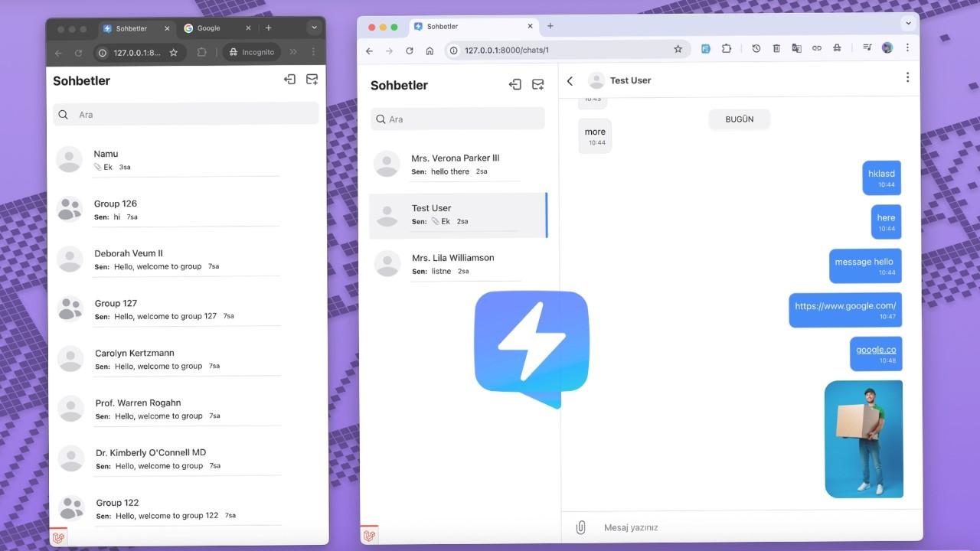
Task: Open Namu chat in left window
Action: tap(186, 160)
